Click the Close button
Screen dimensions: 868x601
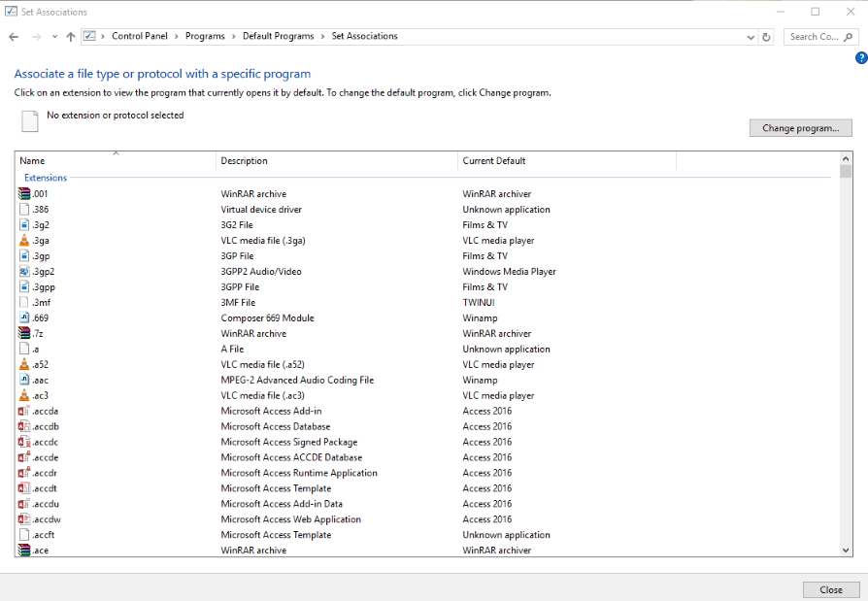831,589
